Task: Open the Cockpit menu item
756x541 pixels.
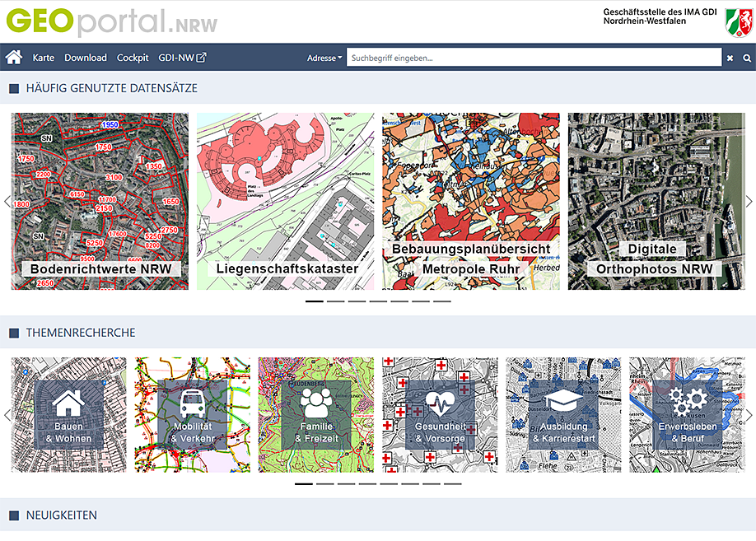Action: point(133,58)
